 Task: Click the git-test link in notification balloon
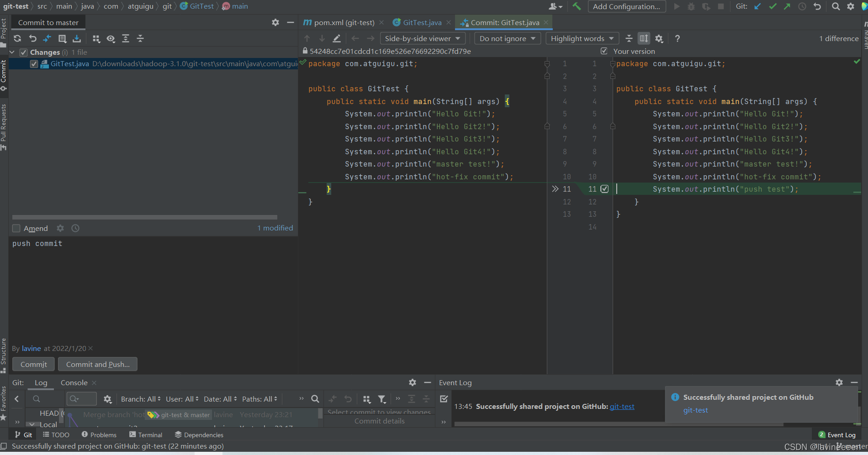point(695,410)
